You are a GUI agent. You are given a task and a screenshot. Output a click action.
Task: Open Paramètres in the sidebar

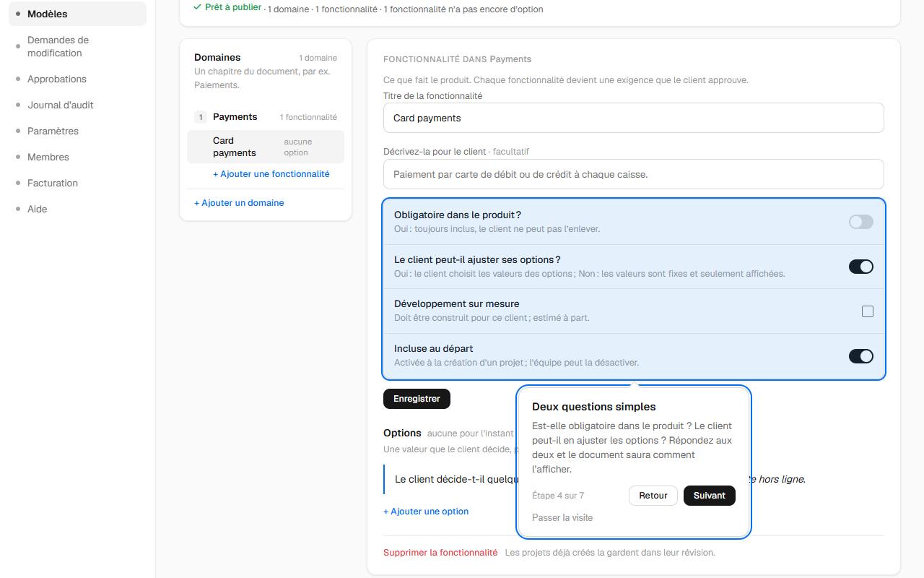coord(77,131)
